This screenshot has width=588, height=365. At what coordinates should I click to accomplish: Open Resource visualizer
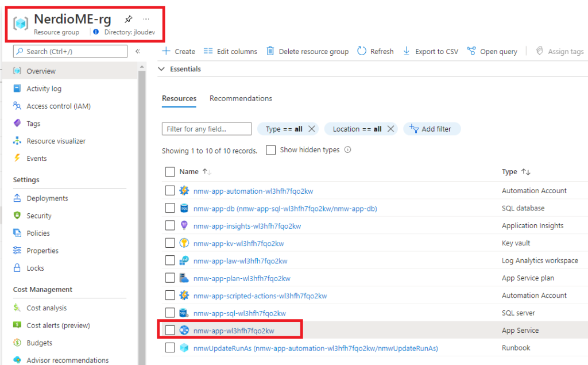click(x=56, y=141)
